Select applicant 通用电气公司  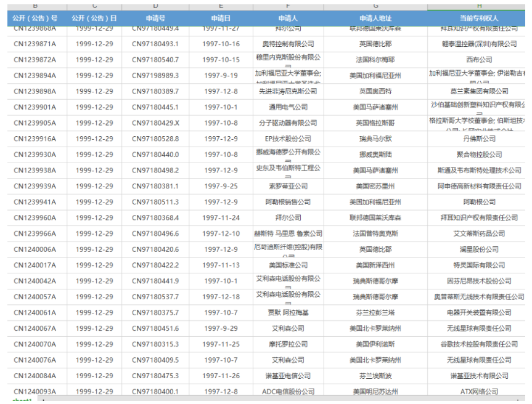(288, 107)
